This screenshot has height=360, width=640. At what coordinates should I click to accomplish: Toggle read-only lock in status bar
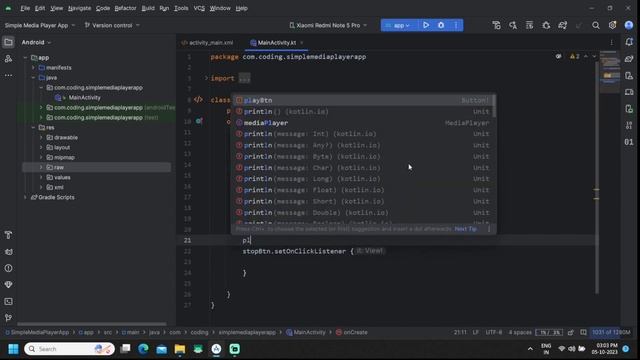pos(571,332)
